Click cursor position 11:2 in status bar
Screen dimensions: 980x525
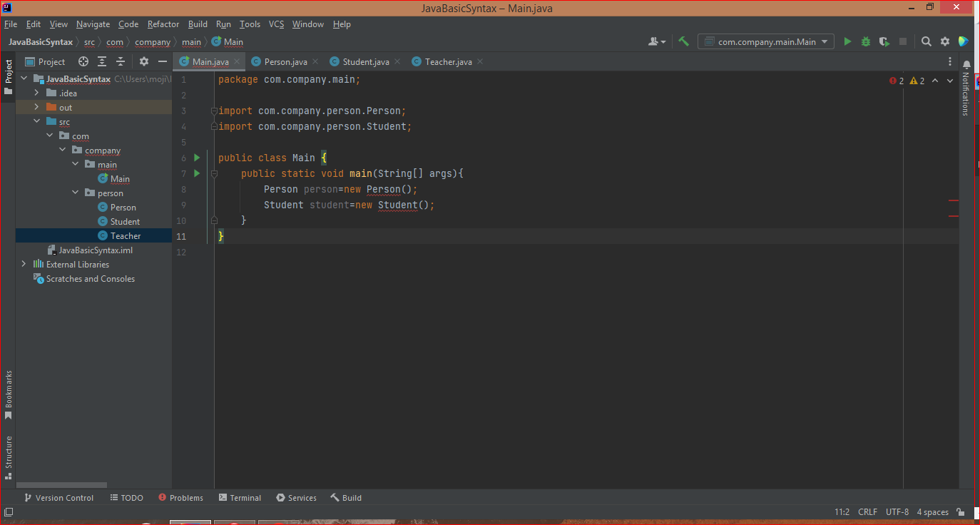pos(842,512)
